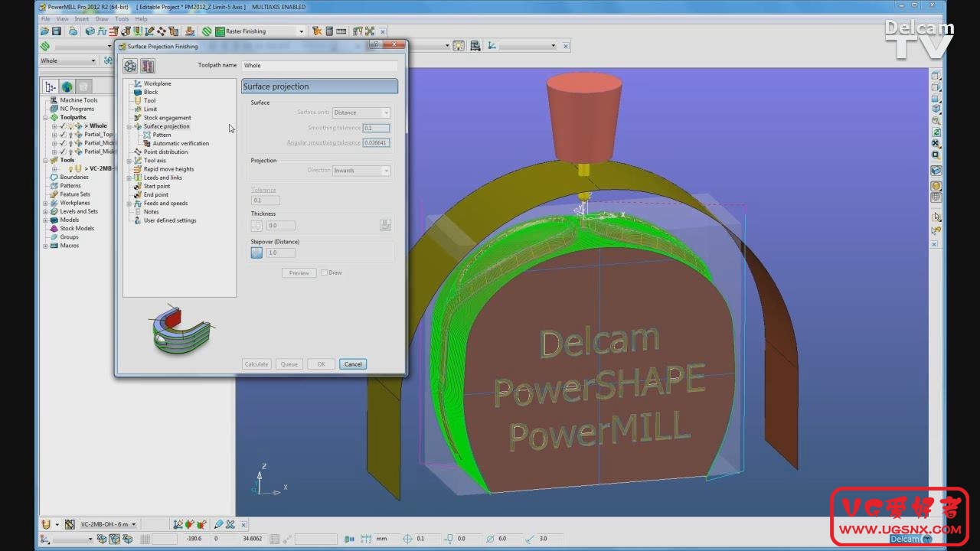Open Rapid Move Heights toolbar icon
The image size is (980, 551).
[113, 31]
